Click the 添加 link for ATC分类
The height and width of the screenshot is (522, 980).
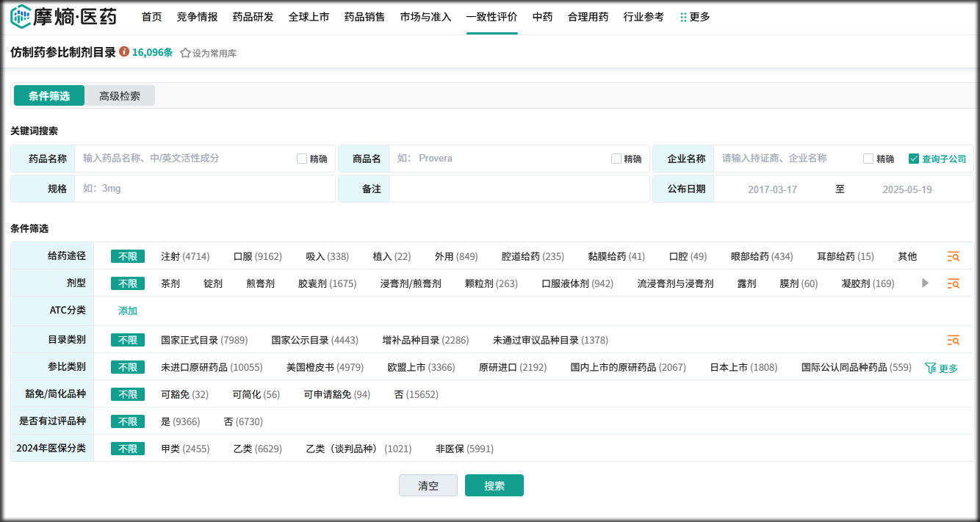point(128,311)
